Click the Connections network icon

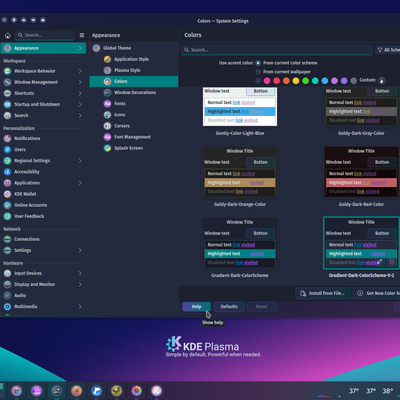[7, 239]
